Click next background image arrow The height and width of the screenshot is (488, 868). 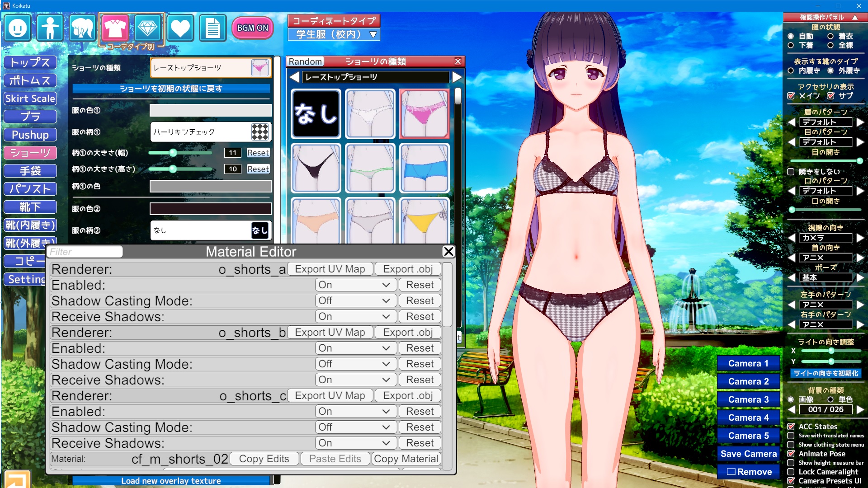coord(860,409)
